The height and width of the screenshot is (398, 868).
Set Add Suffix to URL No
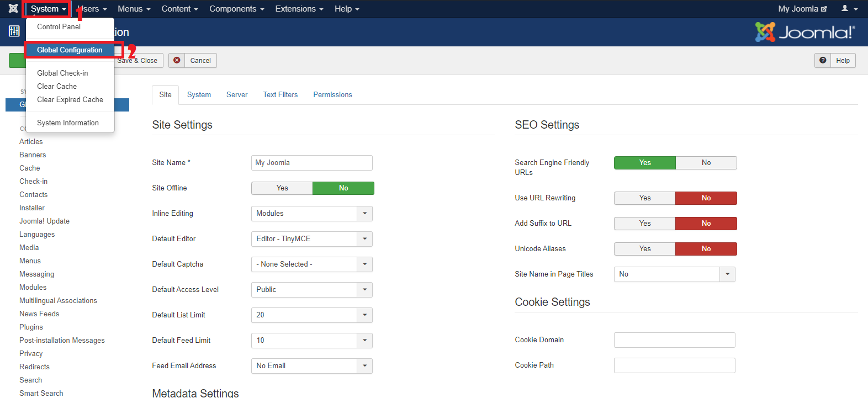click(706, 224)
